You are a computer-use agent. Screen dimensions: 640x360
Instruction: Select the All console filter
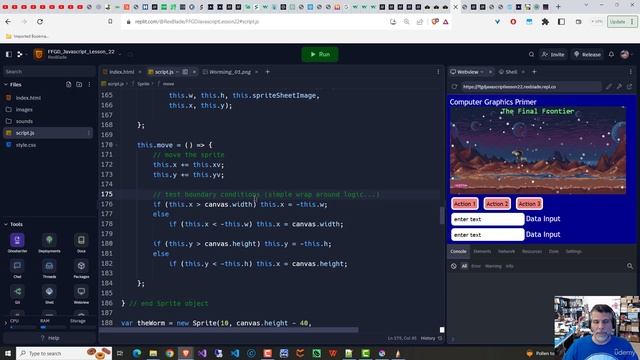[x=464, y=266]
